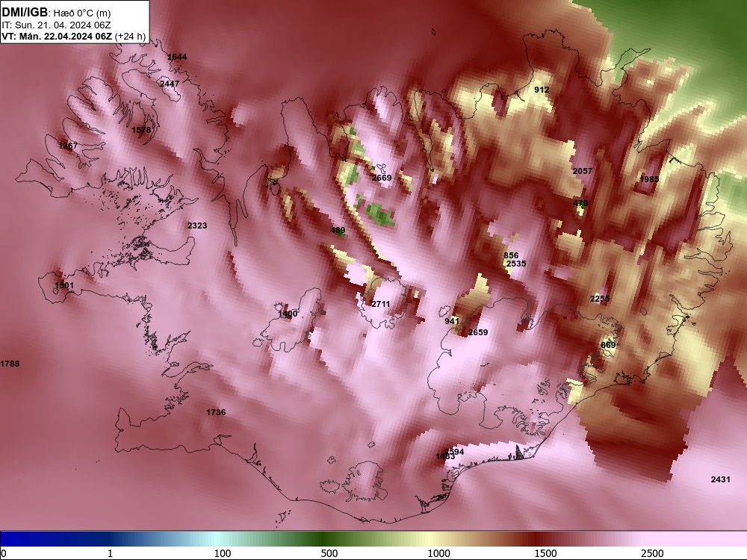The width and height of the screenshot is (747, 560).
Task: Click the 1501 label on the peninsula
Action: (64, 286)
